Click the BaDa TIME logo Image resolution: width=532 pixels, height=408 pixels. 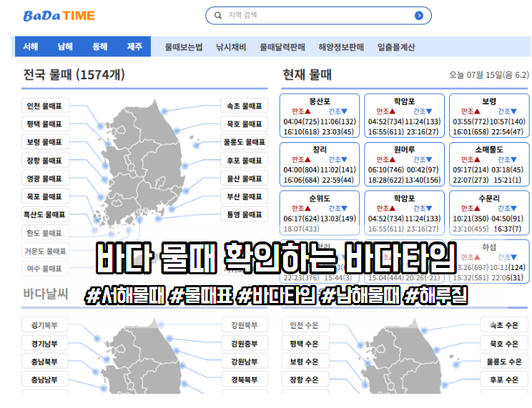pos(59,16)
